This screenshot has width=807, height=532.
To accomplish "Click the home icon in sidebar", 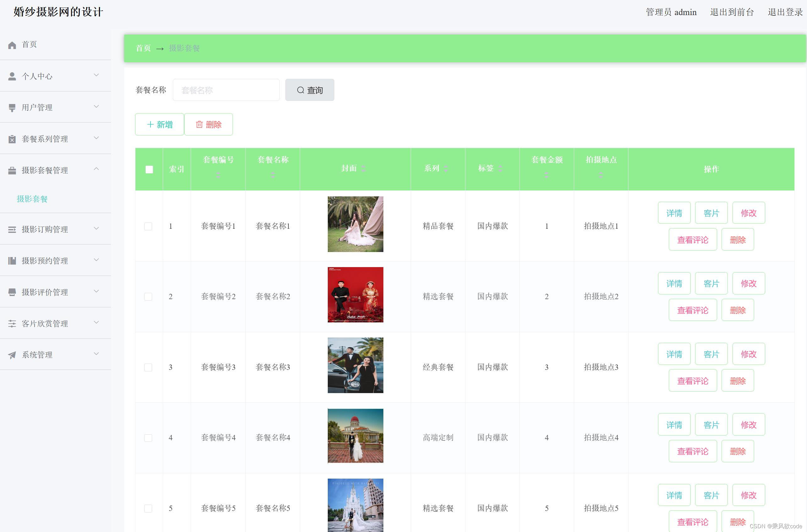I will 12,45.
